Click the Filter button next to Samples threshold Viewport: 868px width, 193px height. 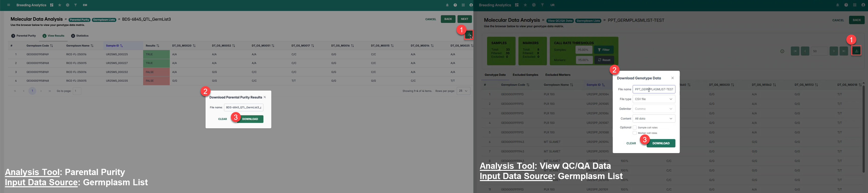[604, 50]
